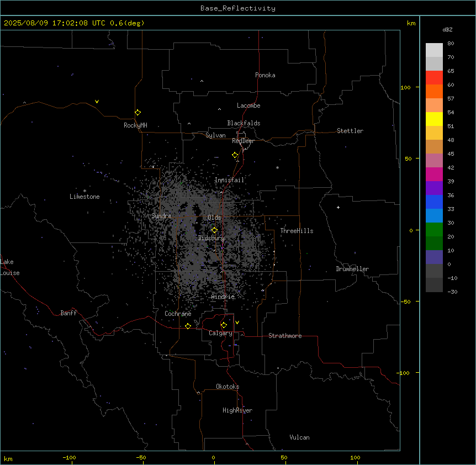Image resolution: width=476 pixels, height=465 pixels.
Task: Click the -100 tick on bottom axis
Action: pos(69,457)
